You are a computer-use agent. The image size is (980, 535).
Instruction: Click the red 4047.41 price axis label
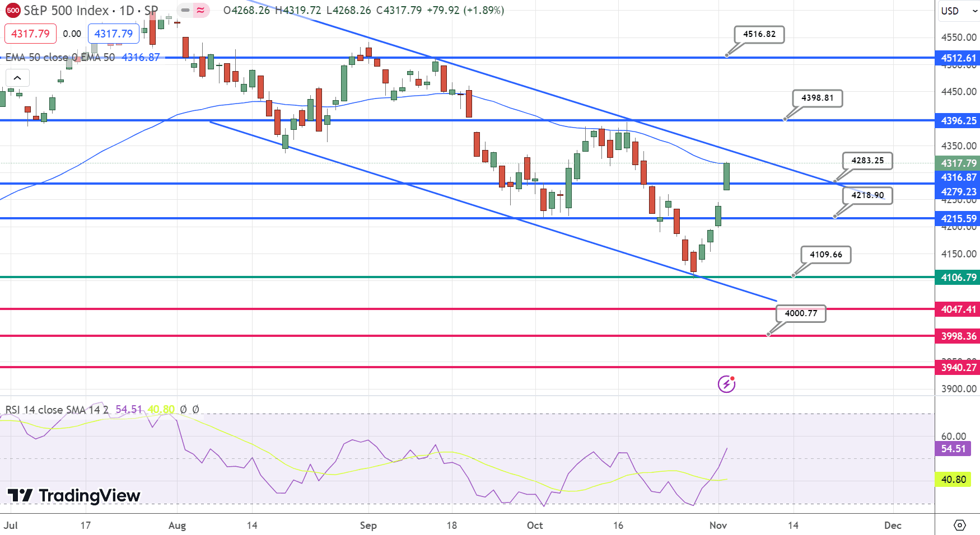[x=958, y=309]
